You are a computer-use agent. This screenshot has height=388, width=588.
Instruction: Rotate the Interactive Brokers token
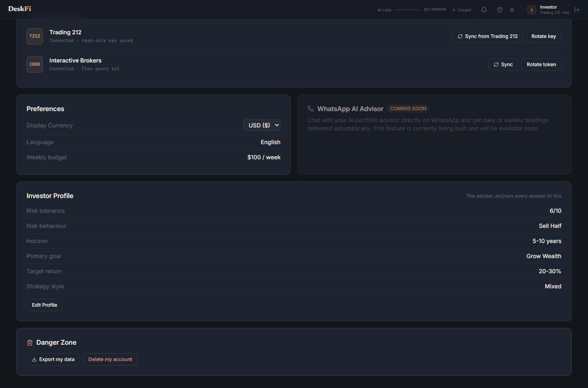click(x=541, y=65)
